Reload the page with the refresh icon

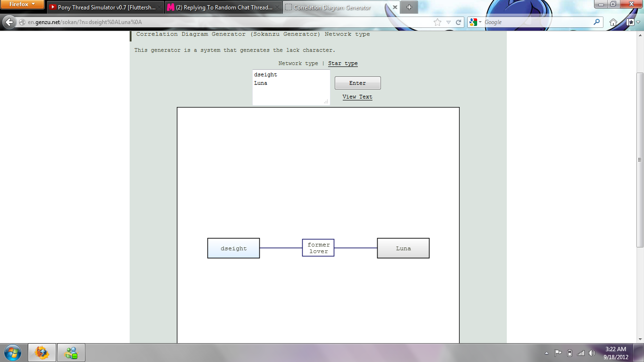459,22
